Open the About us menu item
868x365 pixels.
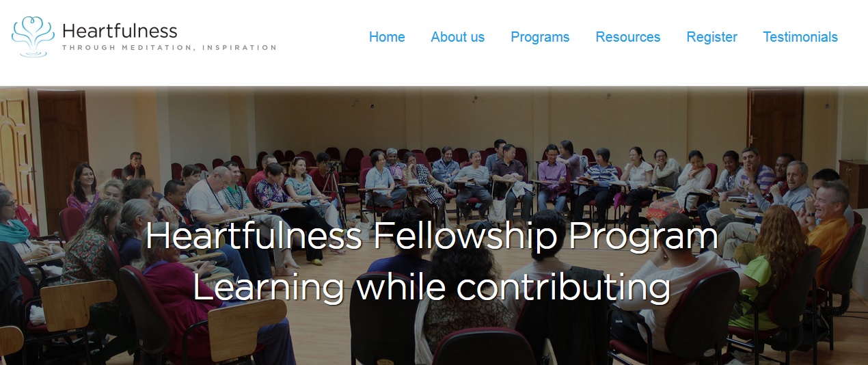[457, 37]
